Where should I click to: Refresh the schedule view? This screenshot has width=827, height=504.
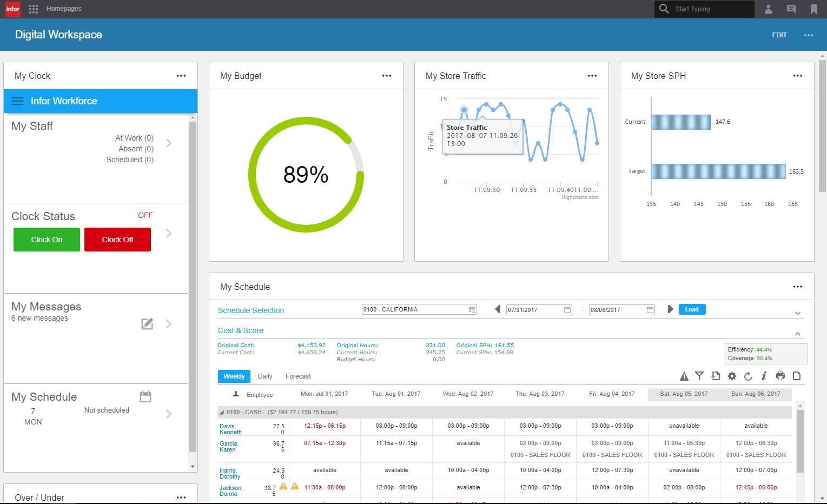click(748, 375)
